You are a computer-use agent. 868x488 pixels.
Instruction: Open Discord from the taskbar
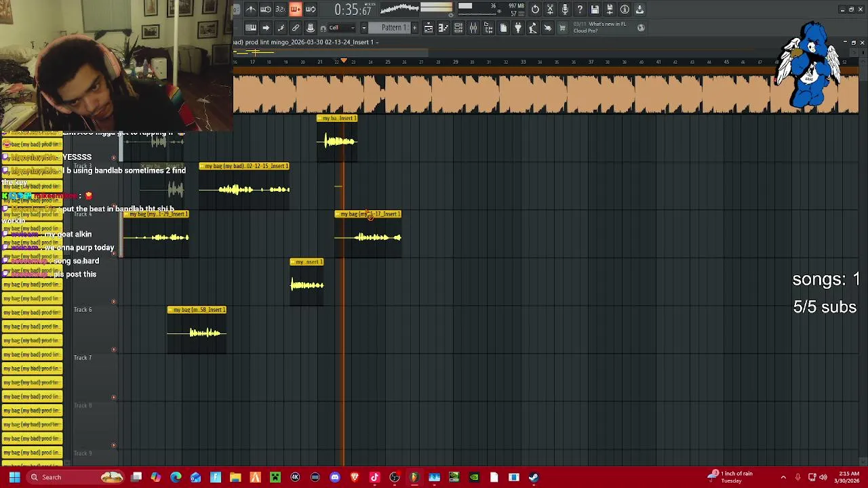coord(335,477)
